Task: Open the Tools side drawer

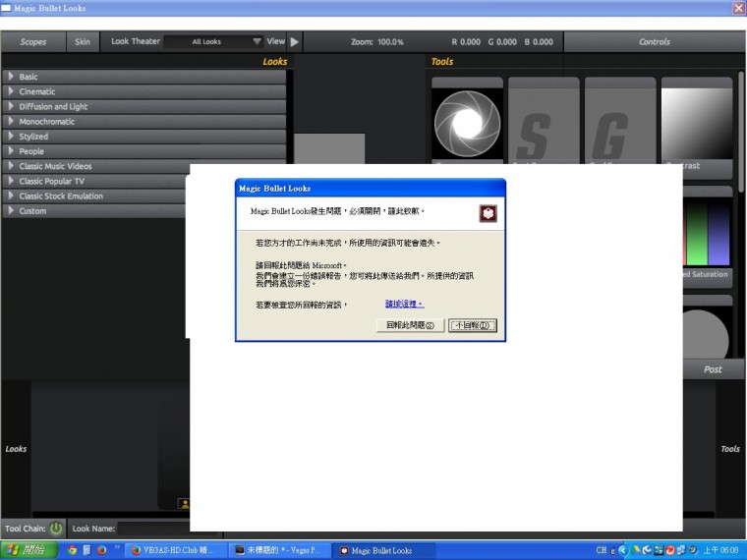Action: point(730,449)
